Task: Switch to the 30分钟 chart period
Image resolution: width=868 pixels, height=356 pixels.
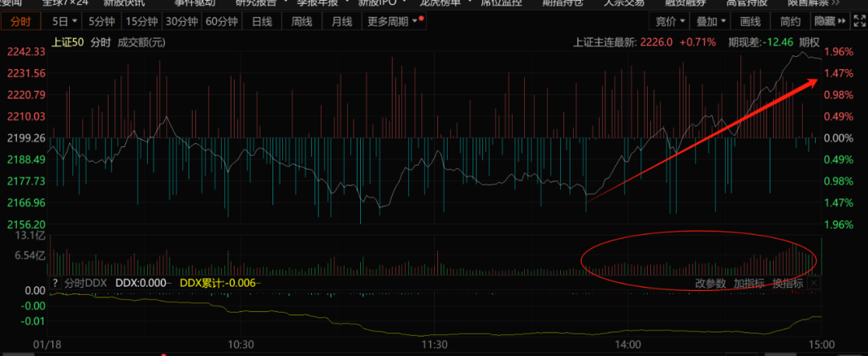Action: [x=182, y=23]
